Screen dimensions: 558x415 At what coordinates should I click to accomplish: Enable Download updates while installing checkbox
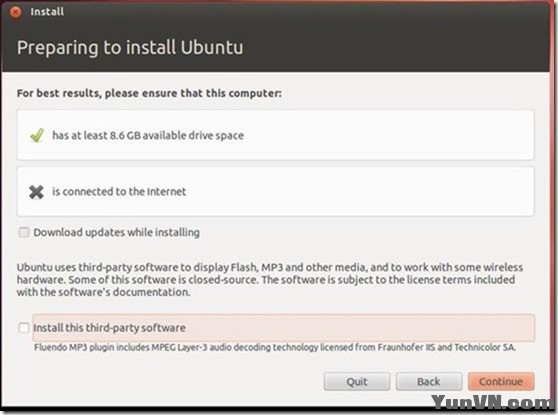[24, 232]
